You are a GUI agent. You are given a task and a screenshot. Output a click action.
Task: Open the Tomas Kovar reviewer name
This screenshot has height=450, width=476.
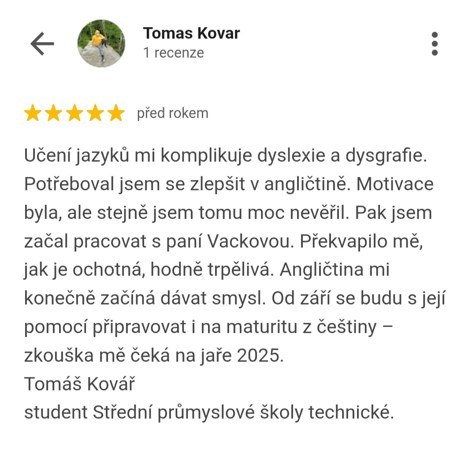point(192,33)
